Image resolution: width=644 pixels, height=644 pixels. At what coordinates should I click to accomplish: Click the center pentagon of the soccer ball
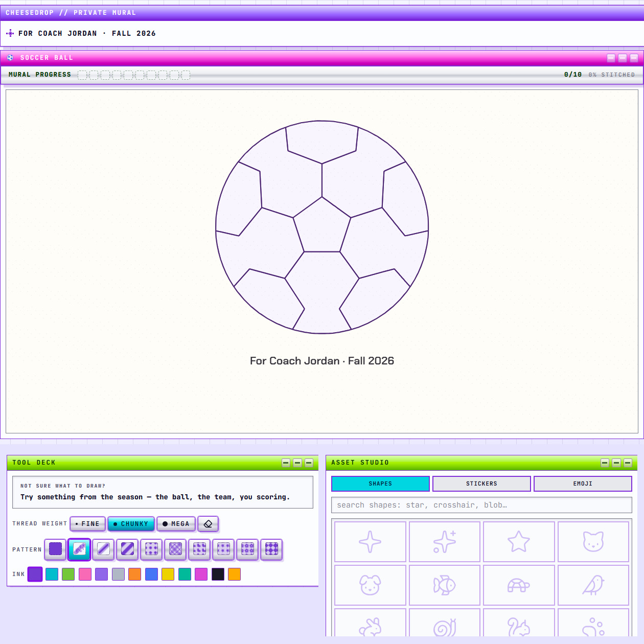322,227
